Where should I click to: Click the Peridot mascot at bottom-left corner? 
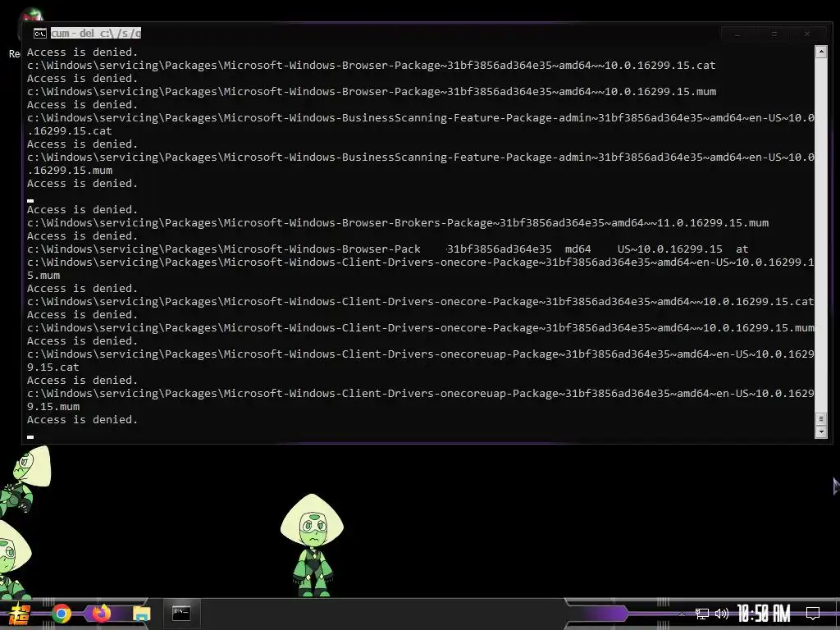click(x=15, y=559)
